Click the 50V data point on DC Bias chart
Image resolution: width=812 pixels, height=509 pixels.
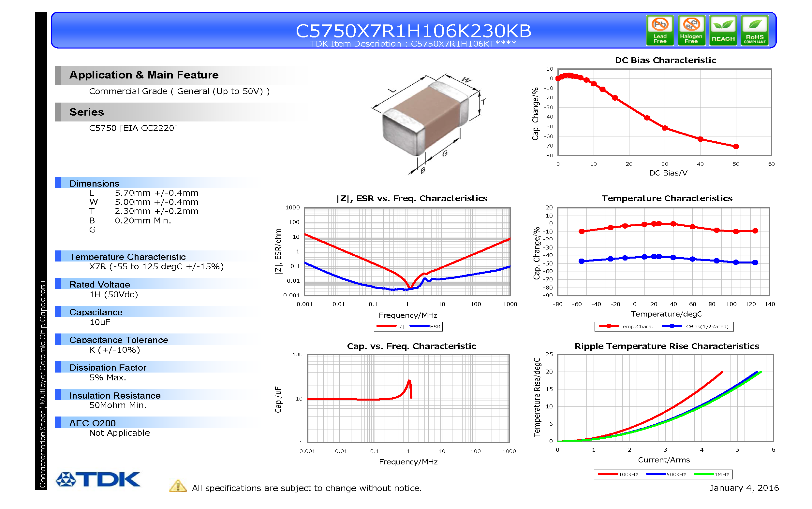[x=736, y=147]
